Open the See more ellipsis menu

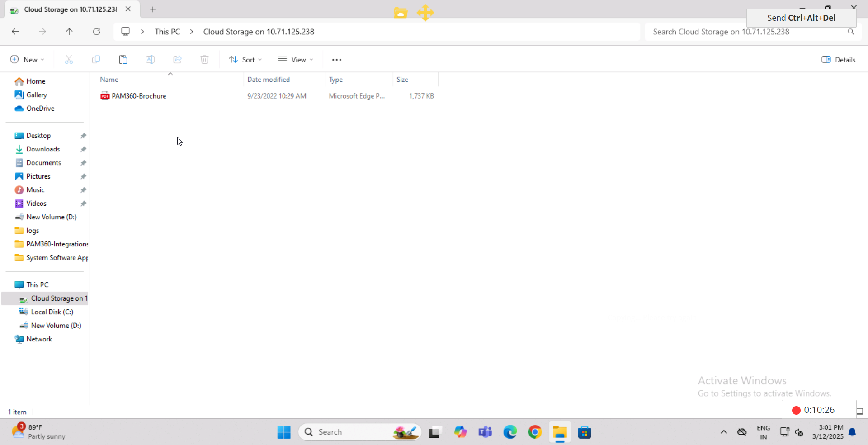[x=337, y=59]
